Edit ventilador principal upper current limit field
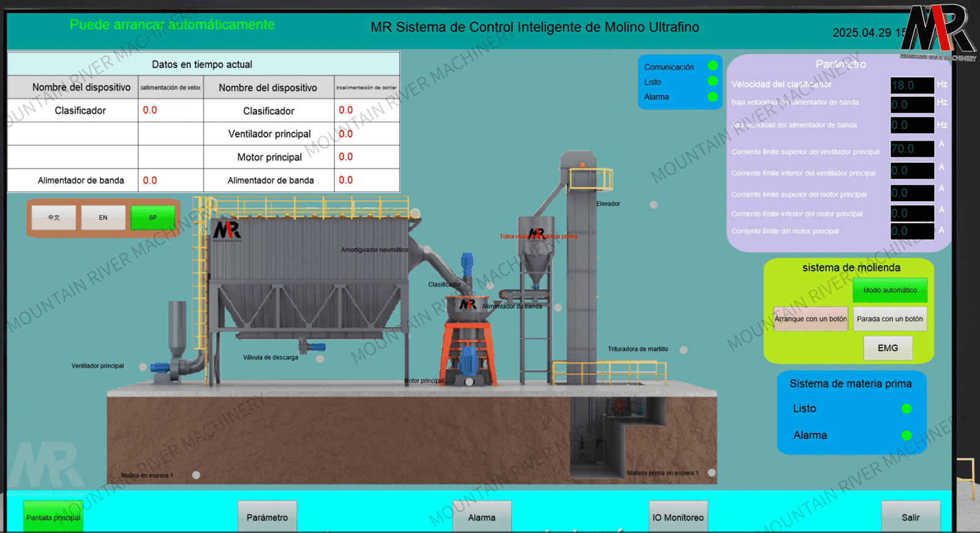This screenshot has width=980, height=533. coord(911,149)
